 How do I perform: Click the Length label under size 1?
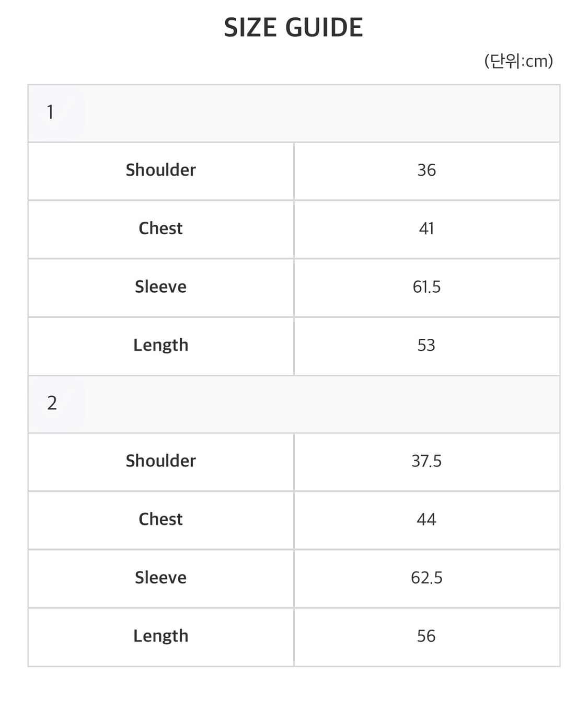[x=160, y=346]
